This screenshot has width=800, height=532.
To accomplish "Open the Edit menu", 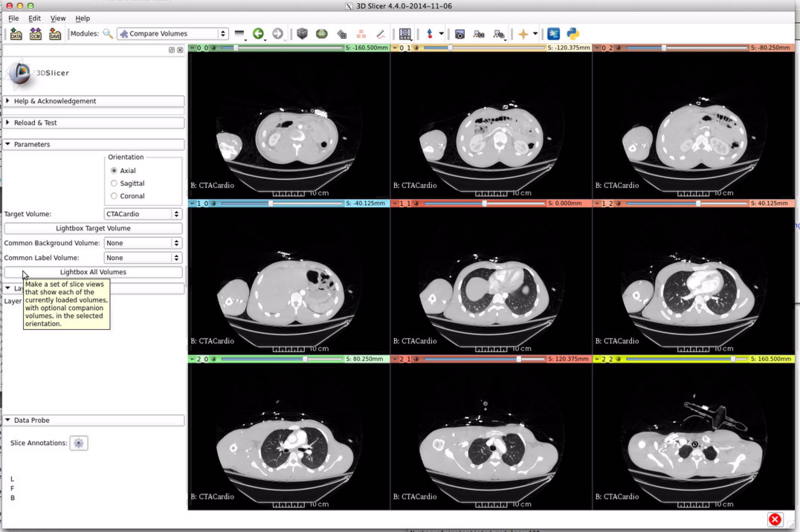I will tap(35, 18).
